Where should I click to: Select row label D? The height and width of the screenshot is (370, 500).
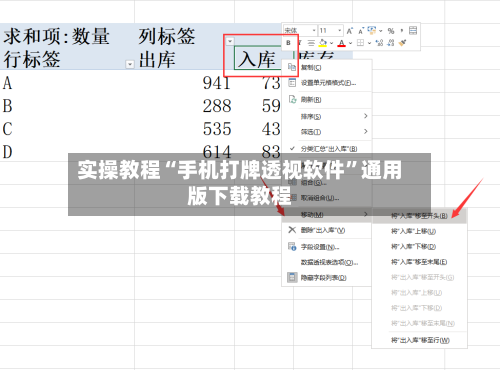[x=67, y=152]
